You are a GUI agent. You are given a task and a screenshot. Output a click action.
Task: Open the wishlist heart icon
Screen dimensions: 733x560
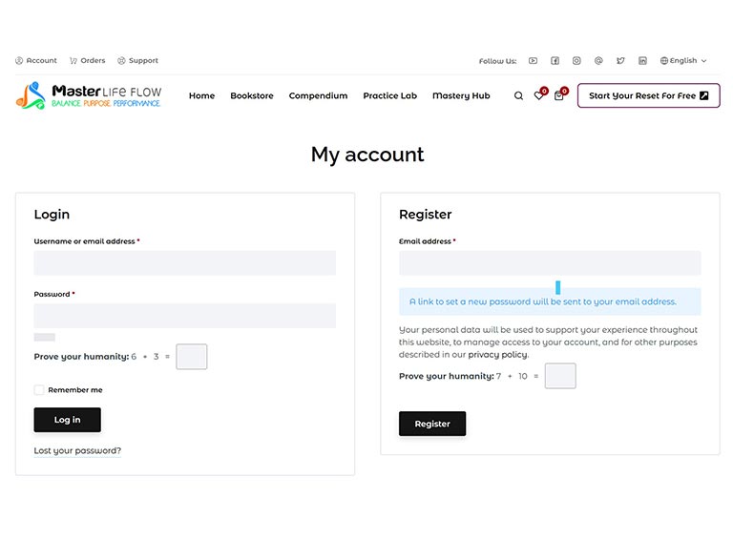click(539, 94)
